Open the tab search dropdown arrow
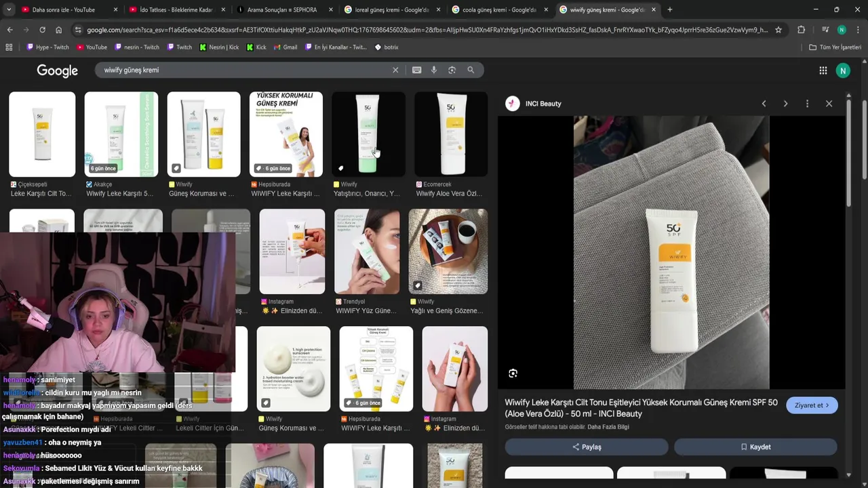 click(x=11, y=9)
